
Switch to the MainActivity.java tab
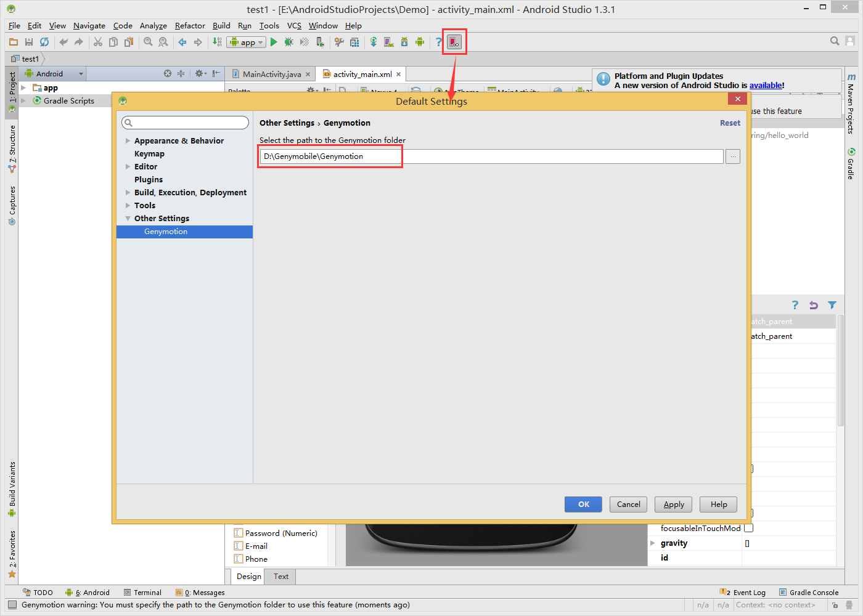tap(272, 74)
